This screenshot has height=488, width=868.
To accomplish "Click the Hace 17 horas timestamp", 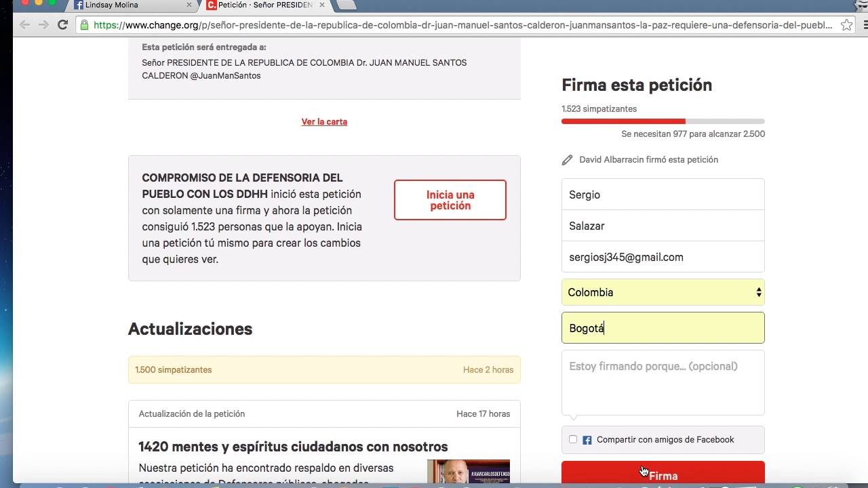I will tap(484, 413).
